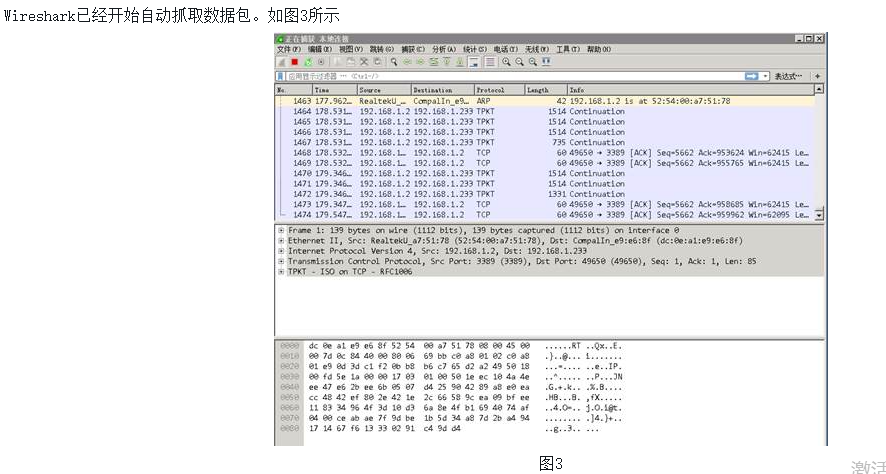Select last packet number 1474
Screen dimensions: 886x474
tap(545, 215)
